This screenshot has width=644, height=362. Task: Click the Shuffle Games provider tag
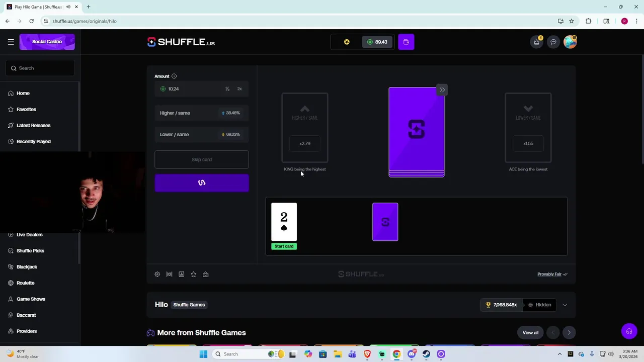[x=189, y=305]
